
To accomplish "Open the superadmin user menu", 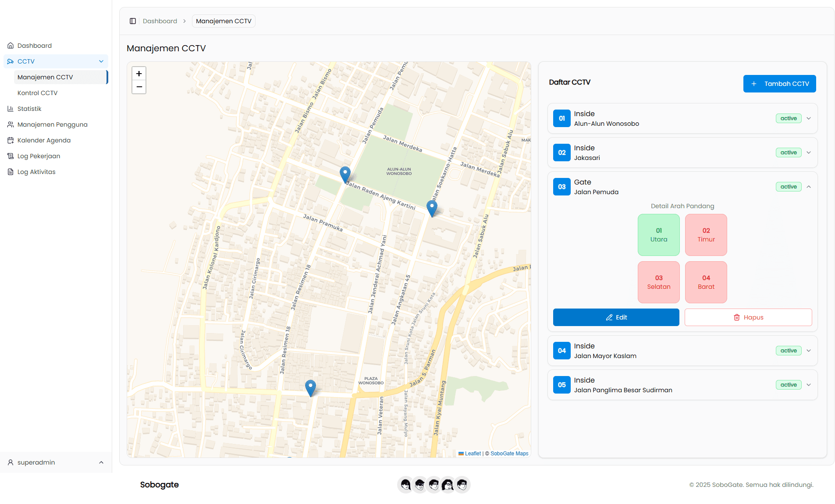I will [56, 462].
